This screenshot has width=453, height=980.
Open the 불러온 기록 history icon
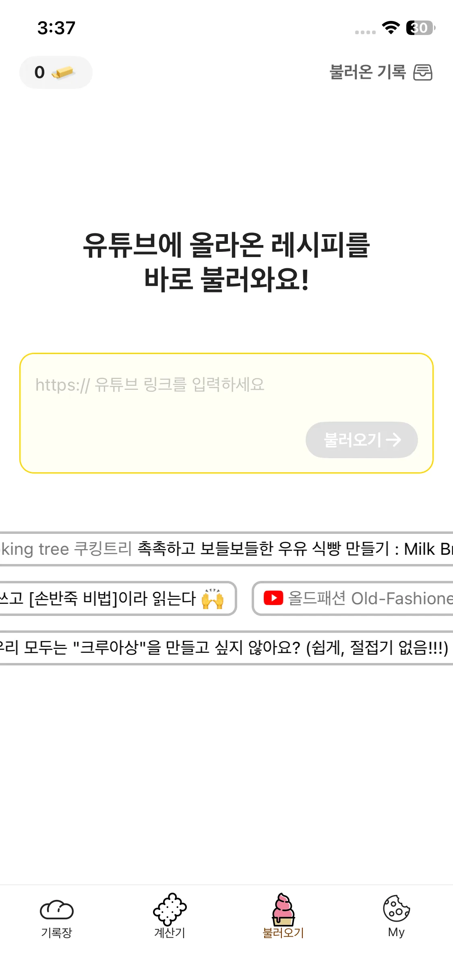[423, 72]
